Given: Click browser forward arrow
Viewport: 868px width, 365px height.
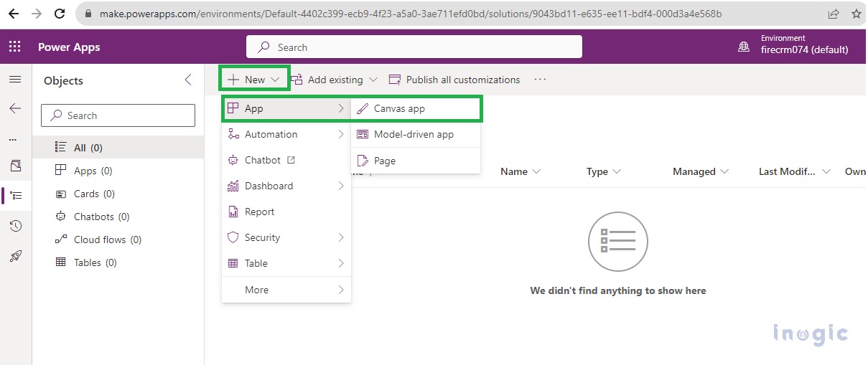Looking at the screenshot, I should coord(37,14).
